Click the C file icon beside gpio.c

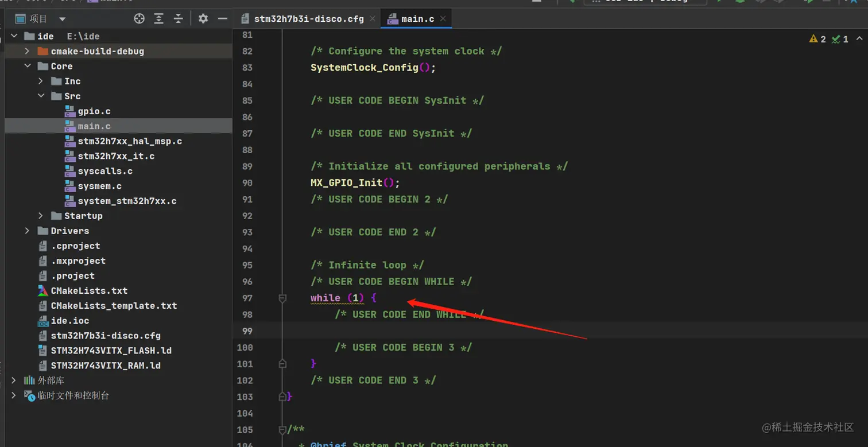tap(70, 111)
